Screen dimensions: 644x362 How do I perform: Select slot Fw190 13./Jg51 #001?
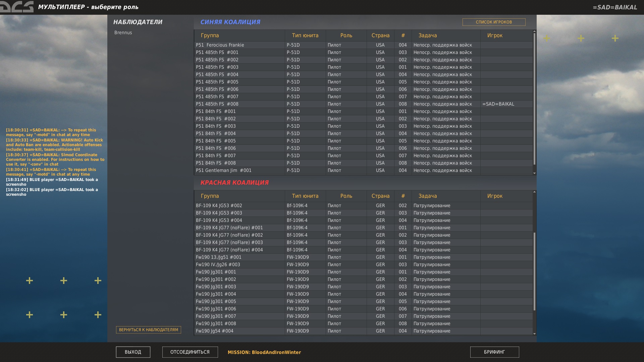pos(363,257)
